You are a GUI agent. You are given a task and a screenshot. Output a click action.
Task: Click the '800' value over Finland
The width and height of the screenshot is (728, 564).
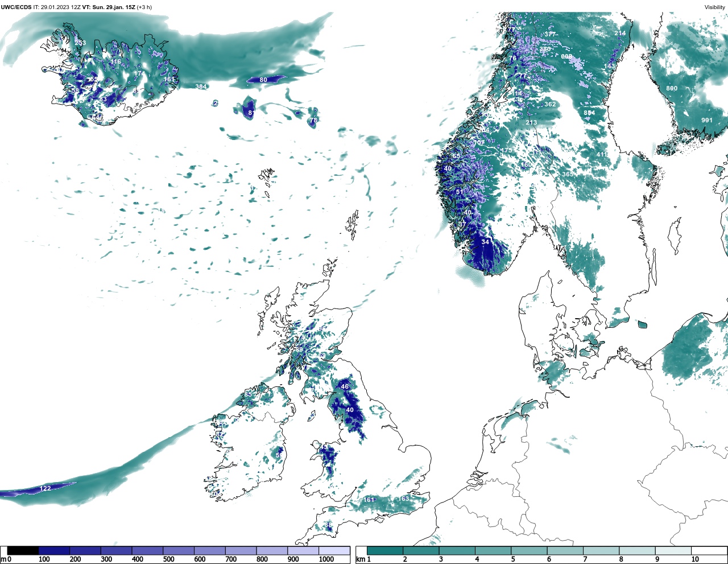[x=672, y=88]
